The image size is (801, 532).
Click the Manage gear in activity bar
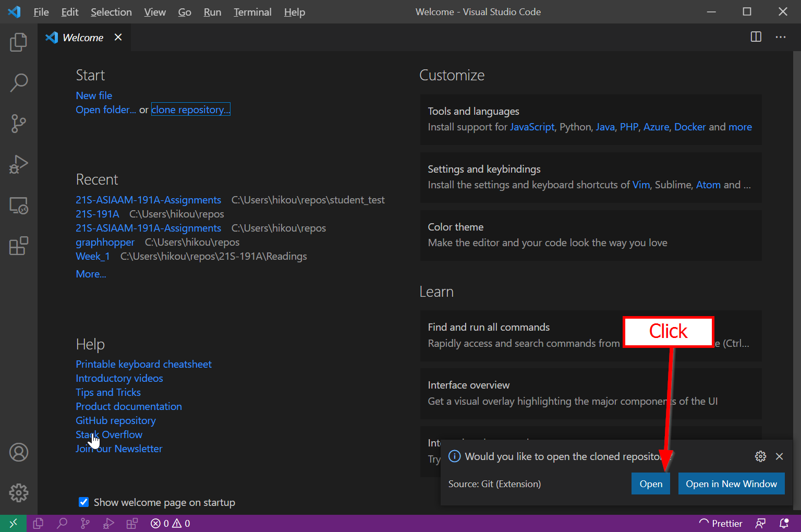[x=18, y=492]
